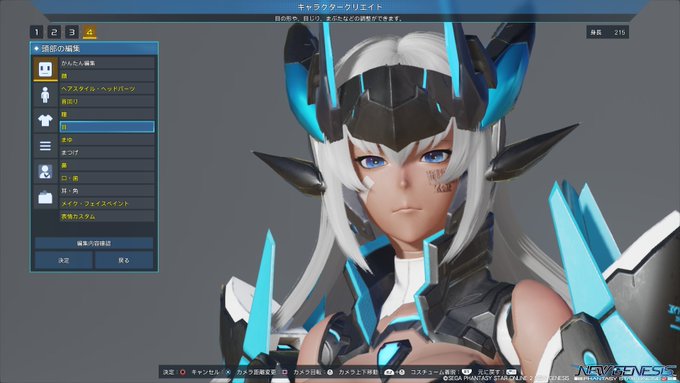This screenshot has width=680, height=383.
Task: Switch to highlighted tab 4
Action: tap(90, 32)
